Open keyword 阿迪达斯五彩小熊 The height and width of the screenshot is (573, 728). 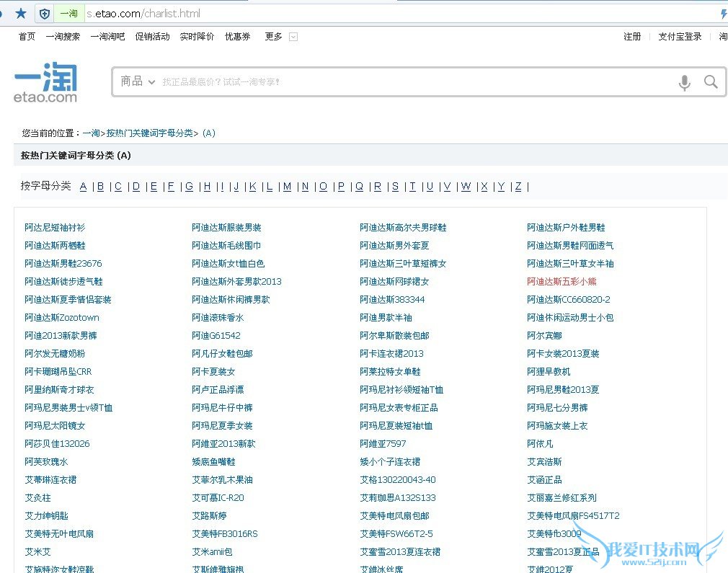pyautogui.click(x=561, y=281)
